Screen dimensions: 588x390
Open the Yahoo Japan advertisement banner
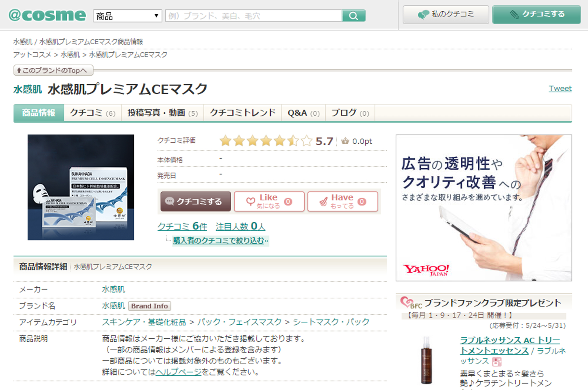pyautogui.click(x=484, y=208)
